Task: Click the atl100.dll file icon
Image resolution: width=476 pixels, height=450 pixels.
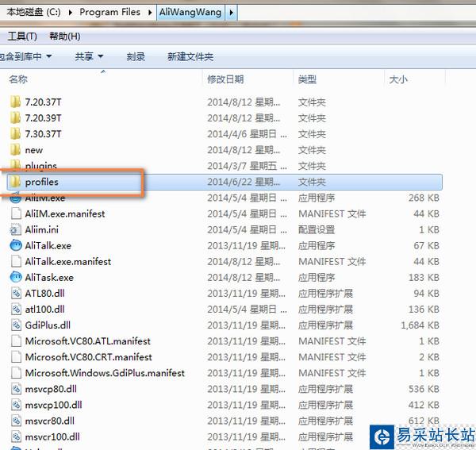Action: tap(16, 309)
